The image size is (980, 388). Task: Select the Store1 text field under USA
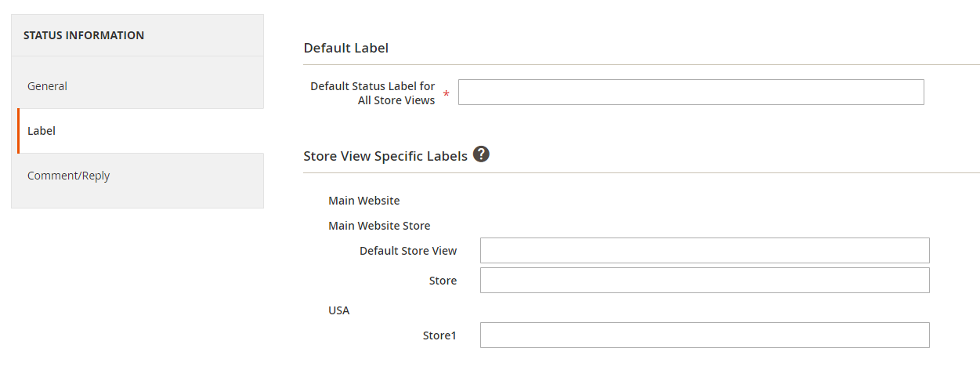click(703, 335)
